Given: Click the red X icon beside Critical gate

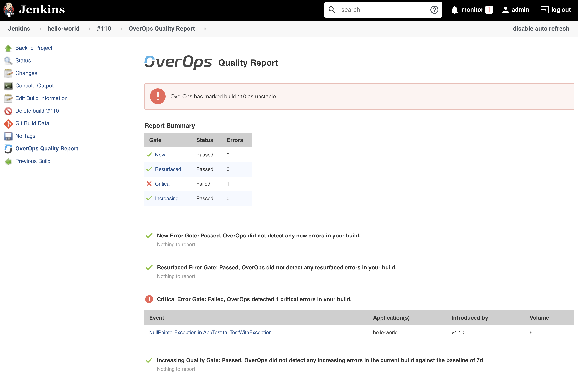Looking at the screenshot, I should [149, 184].
